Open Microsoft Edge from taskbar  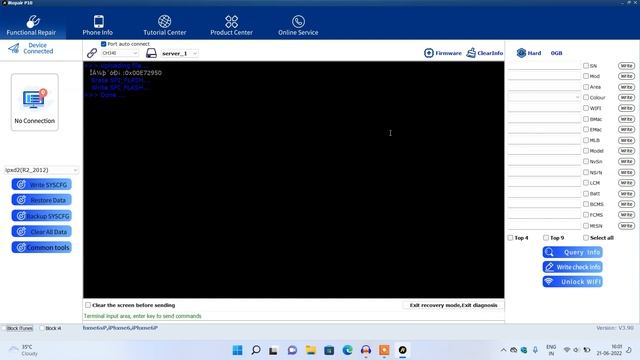point(347,350)
